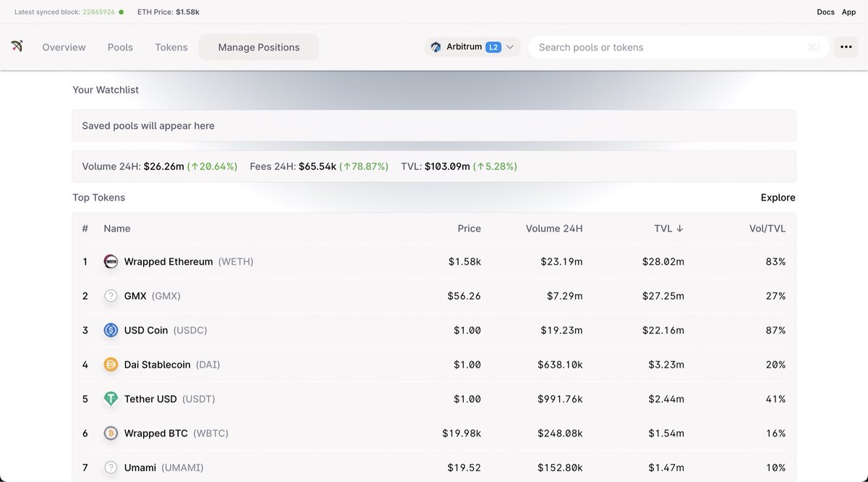Click the Your Watchlist heading
Image resolution: width=868 pixels, height=482 pixels.
click(x=106, y=90)
